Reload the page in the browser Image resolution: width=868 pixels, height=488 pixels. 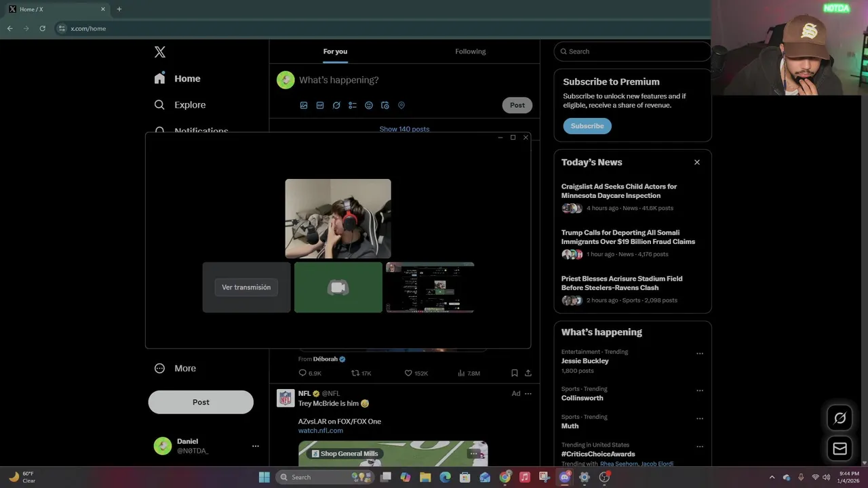click(x=42, y=28)
